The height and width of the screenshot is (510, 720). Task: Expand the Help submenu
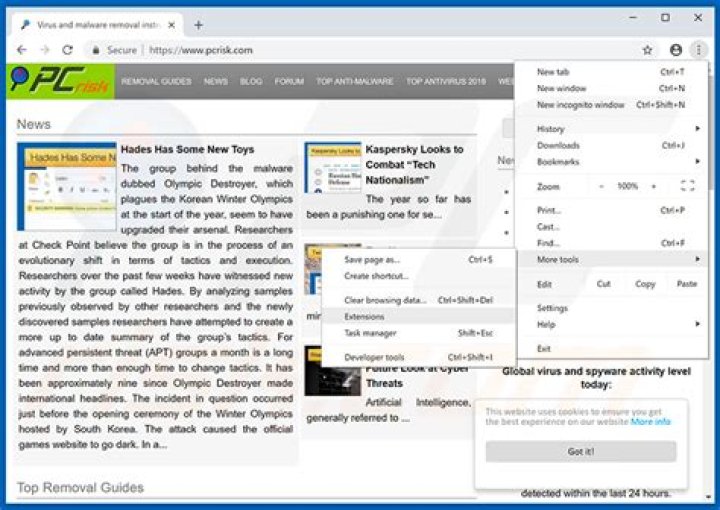(611, 325)
